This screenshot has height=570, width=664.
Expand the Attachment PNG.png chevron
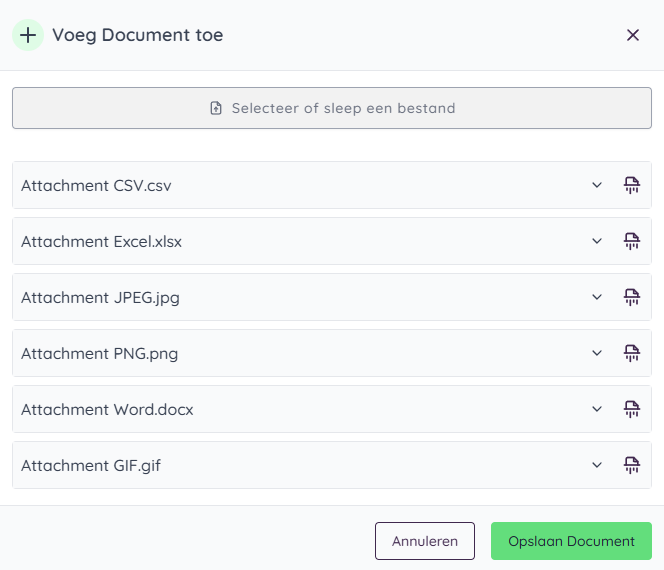[x=597, y=353]
